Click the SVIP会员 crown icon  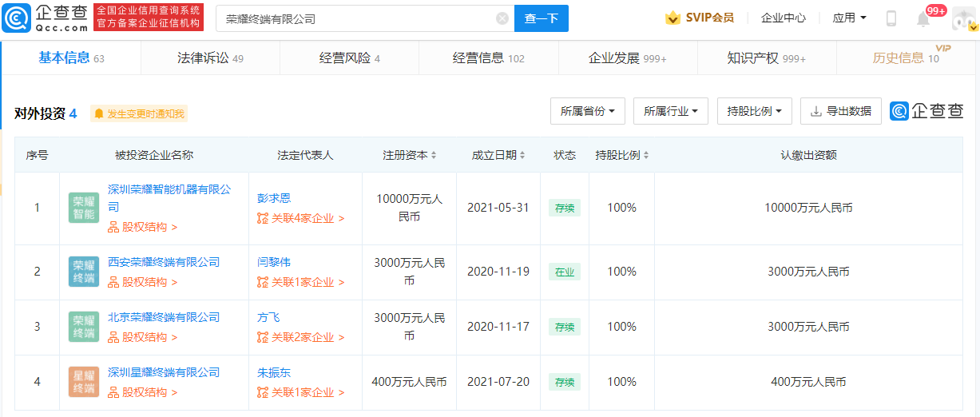[x=673, y=18]
